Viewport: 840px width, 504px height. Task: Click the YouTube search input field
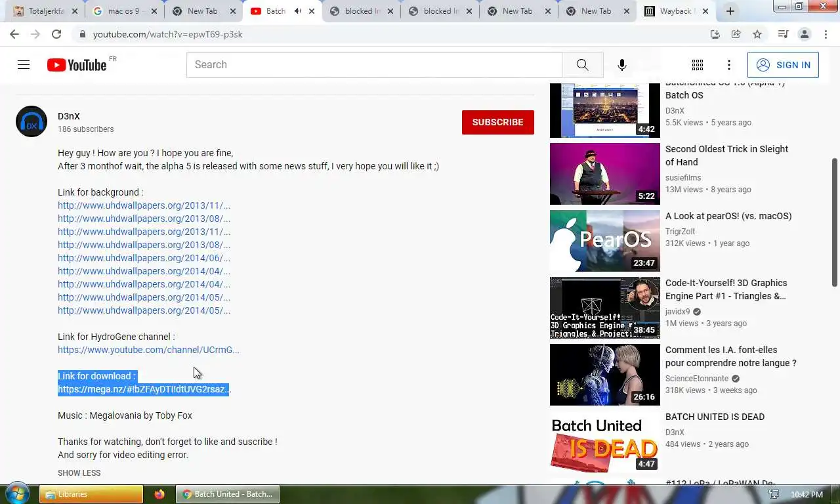point(374,64)
